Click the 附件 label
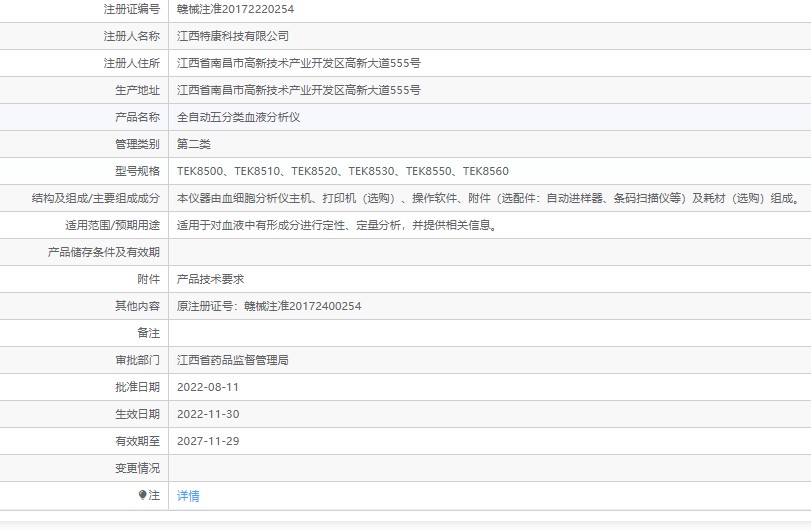This screenshot has height=530, width=811. pos(149,279)
